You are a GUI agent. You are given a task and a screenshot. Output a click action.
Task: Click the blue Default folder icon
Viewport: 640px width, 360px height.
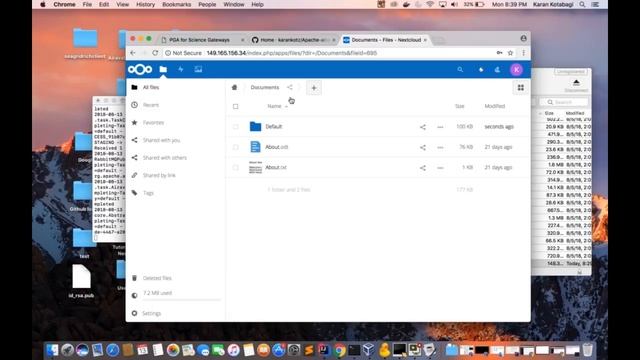point(256,127)
